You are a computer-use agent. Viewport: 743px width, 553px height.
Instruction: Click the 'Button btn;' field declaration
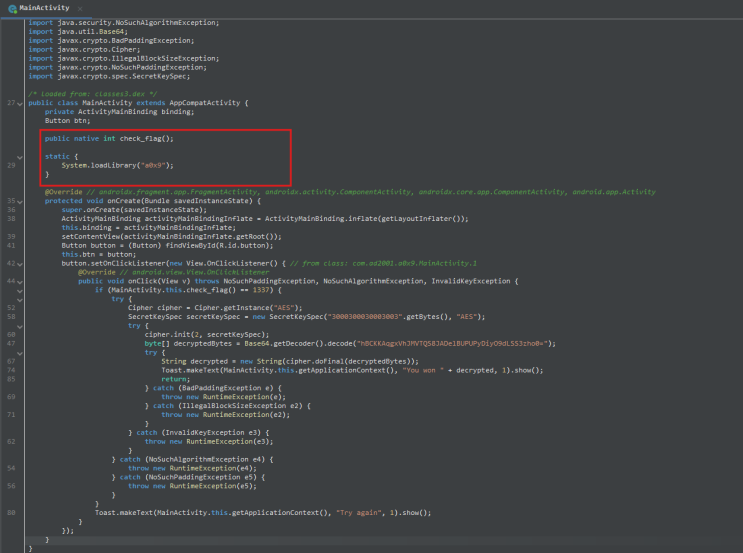click(67, 120)
